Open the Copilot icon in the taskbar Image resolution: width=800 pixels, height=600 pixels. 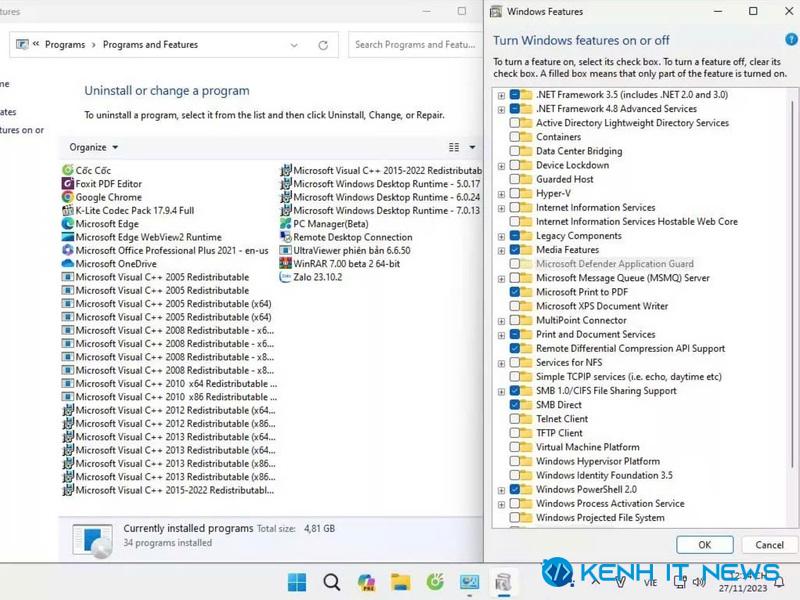[x=366, y=582]
